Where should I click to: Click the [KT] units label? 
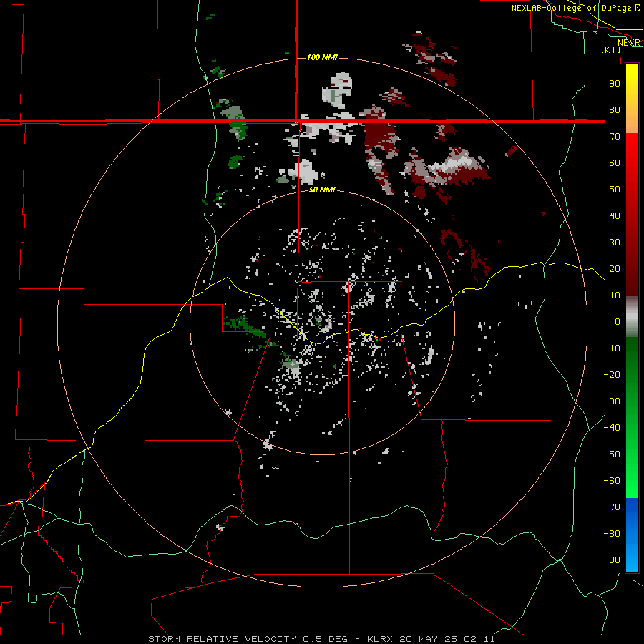611,49
